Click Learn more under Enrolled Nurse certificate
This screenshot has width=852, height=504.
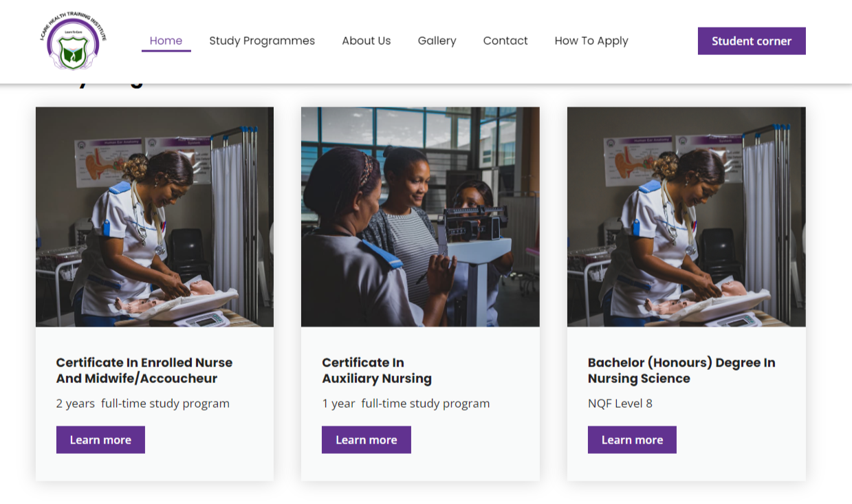[x=100, y=439]
